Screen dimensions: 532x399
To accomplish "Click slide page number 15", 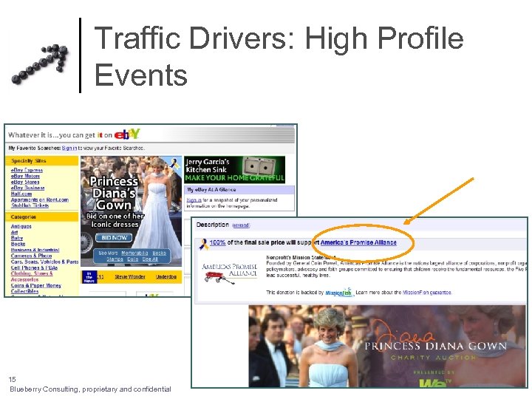I will tap(13, 379).
